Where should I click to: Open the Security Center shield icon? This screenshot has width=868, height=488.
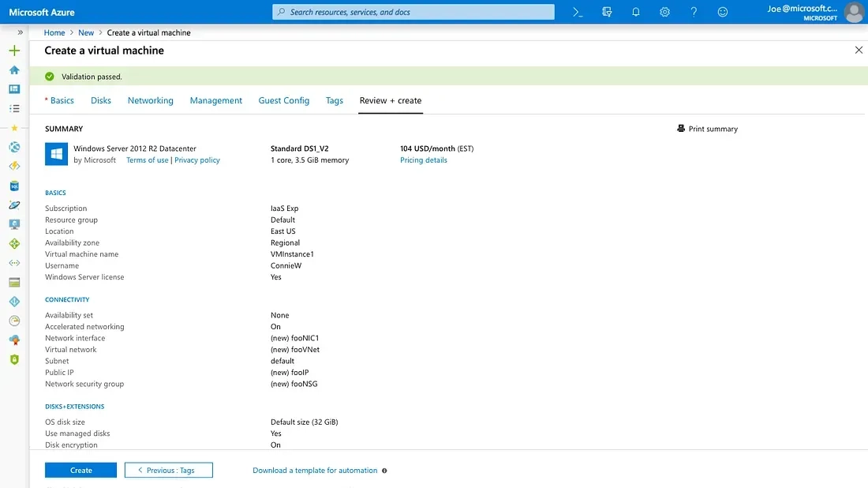pyautogui.click(x=14, y=359)
